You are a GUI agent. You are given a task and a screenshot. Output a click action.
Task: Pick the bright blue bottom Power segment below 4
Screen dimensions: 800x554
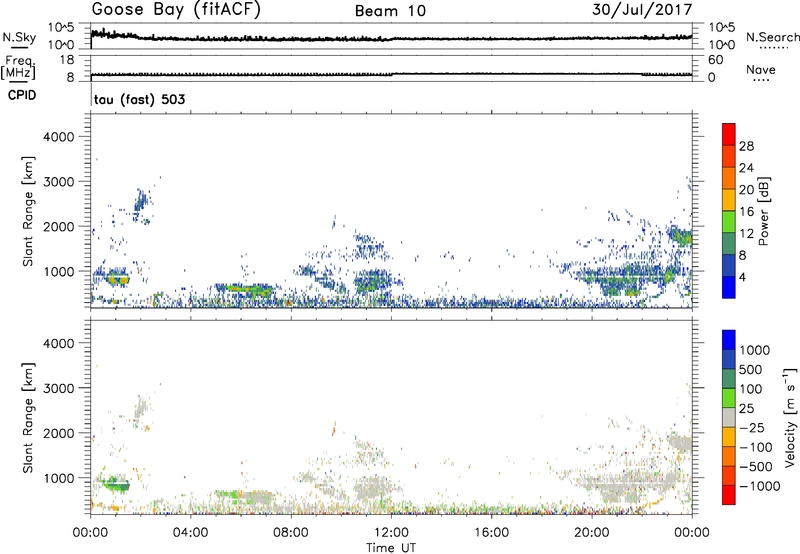click(x=729, y=287)
